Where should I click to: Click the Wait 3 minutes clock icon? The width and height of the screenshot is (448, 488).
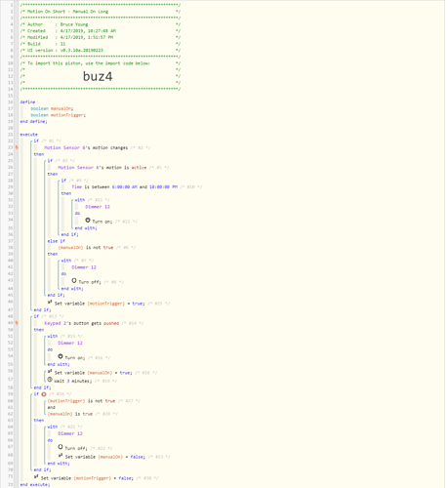(x=50, y=380)
